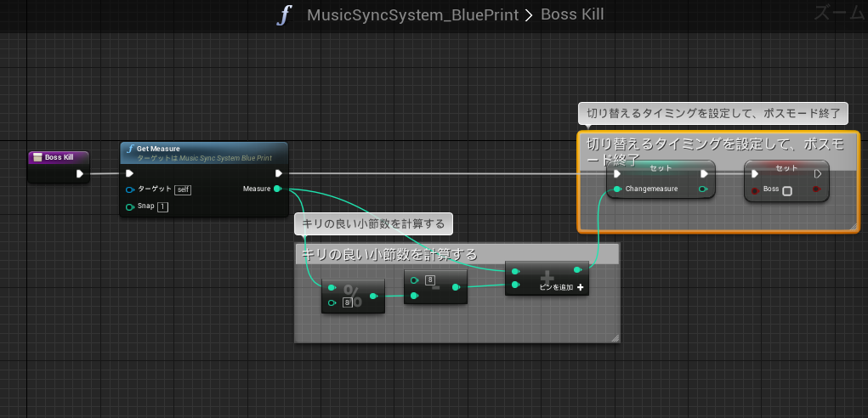Click the Set Boss exec input pin

(x=755, y=173)
